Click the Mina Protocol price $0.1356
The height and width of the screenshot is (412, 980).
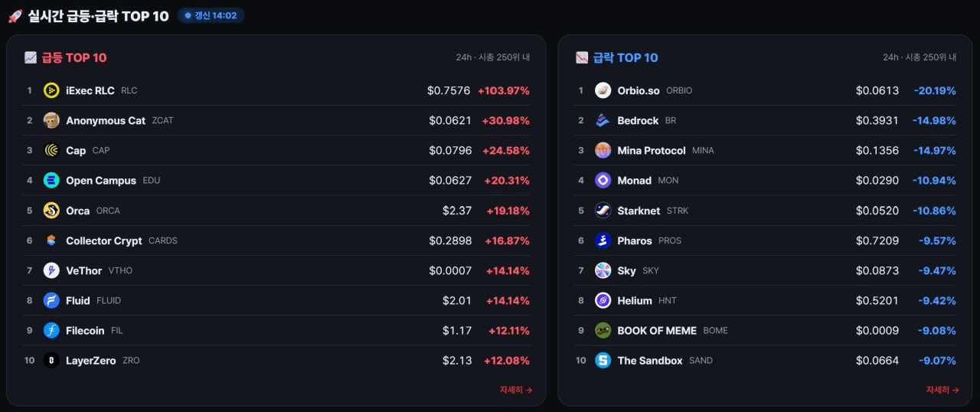click(x=877, y=151)
